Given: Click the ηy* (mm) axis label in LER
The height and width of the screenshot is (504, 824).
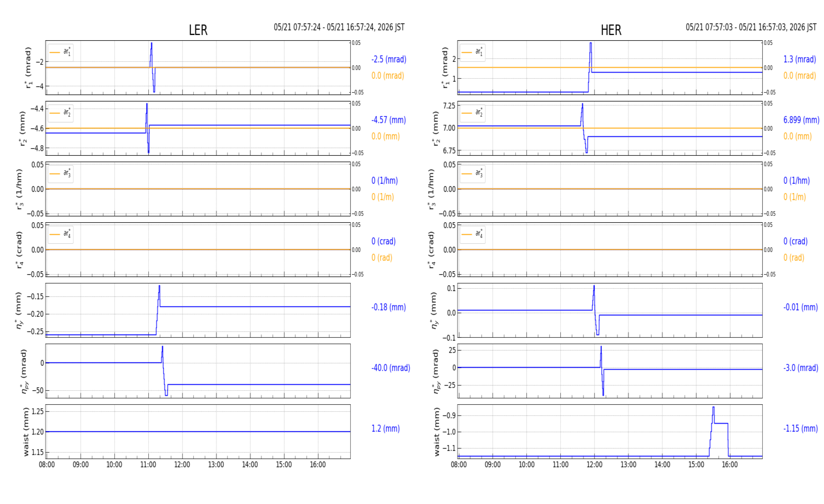Looking at the screenshot, I should (x=19, y=310).
